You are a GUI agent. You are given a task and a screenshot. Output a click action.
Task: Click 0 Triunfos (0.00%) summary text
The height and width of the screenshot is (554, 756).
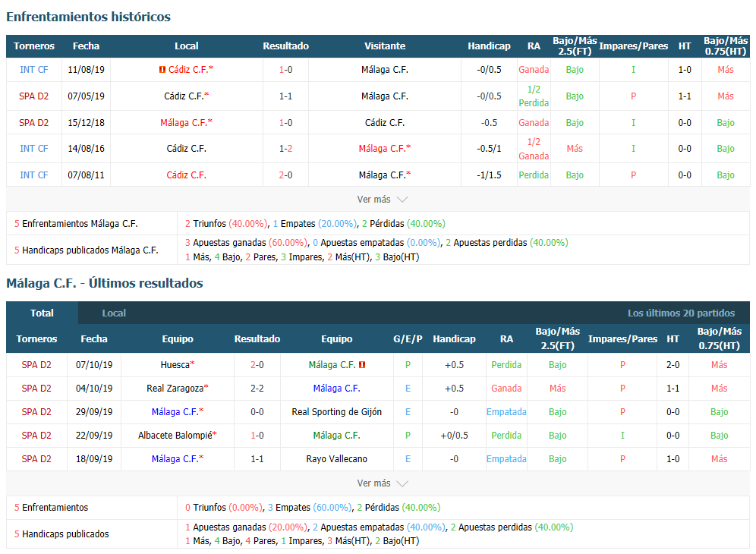(224, 508)
